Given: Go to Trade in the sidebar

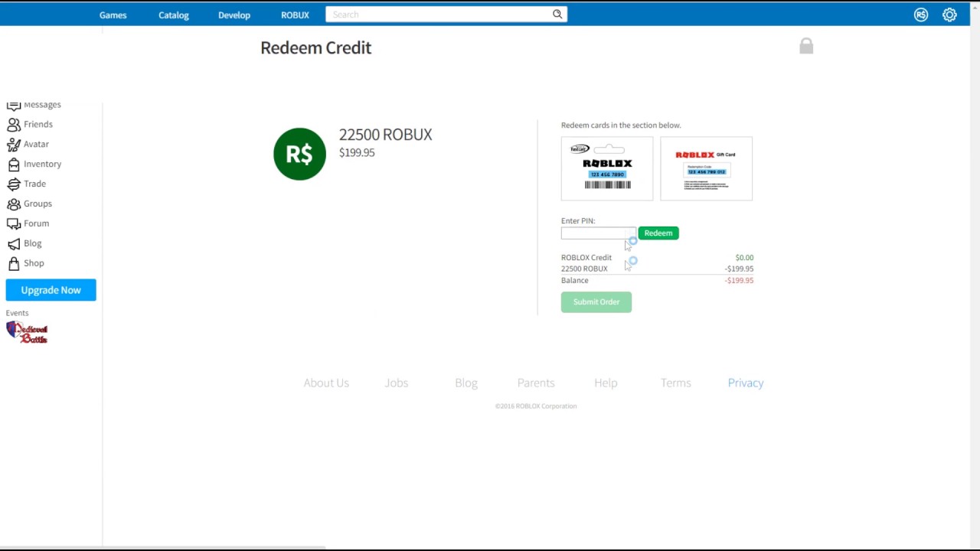Looking at the screenshot, I should (34, 184).
